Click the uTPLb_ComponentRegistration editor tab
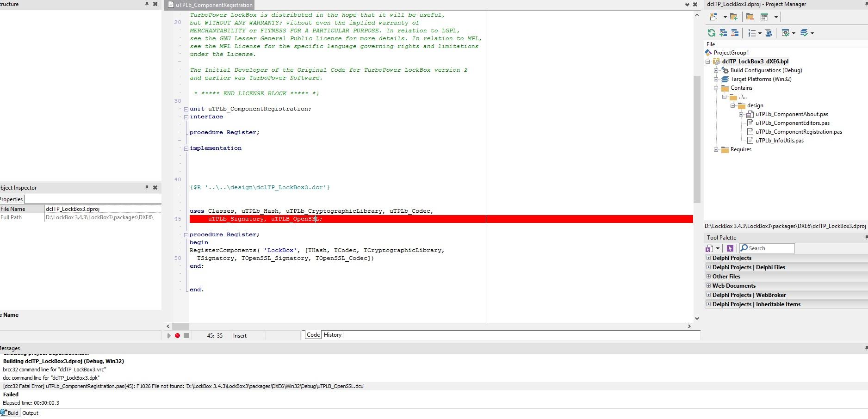 (x=210, y=5)
